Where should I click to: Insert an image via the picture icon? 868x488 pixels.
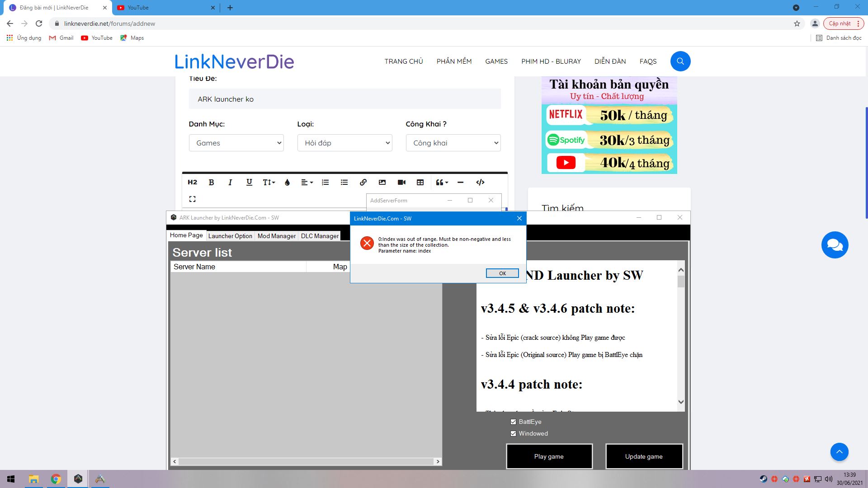[382, 183]
